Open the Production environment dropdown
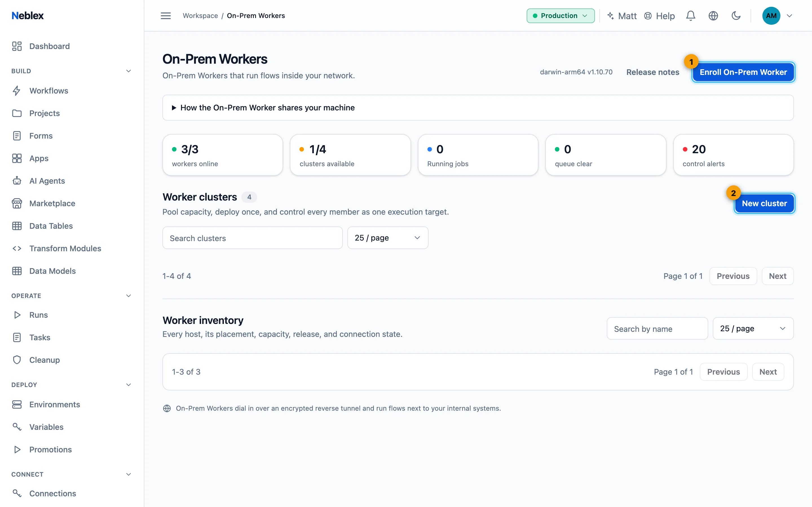The image size is (812, 507). pyautogui.click(x=560, y=16)
